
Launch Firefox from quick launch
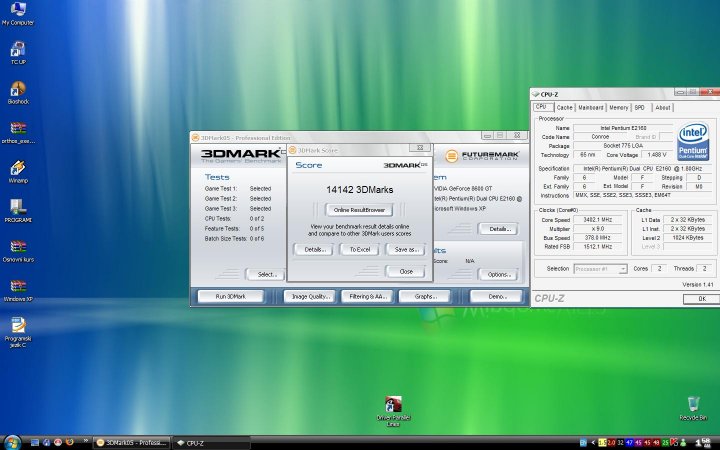pyautogui.click(x=70, y=442)
